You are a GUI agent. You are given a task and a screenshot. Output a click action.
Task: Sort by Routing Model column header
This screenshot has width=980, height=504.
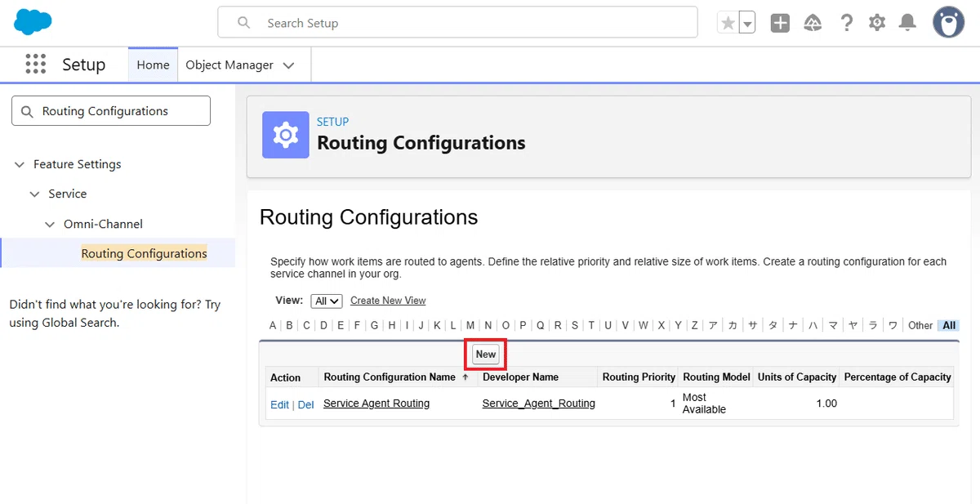(x=716, y=377)
